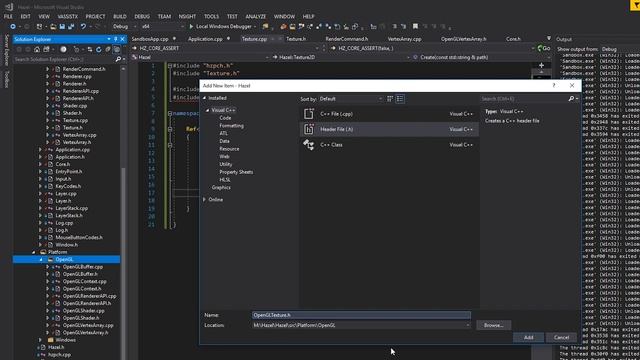Open the Debug solution configuration dropdown
Screen dimensions: 640x360
[x=124, y=27]
